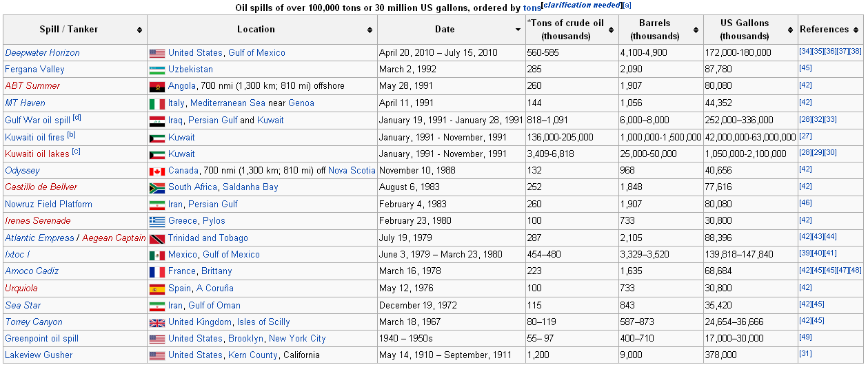Click the Isles of Scilly link
Screen dimensions: 868x367
[263, 322]
